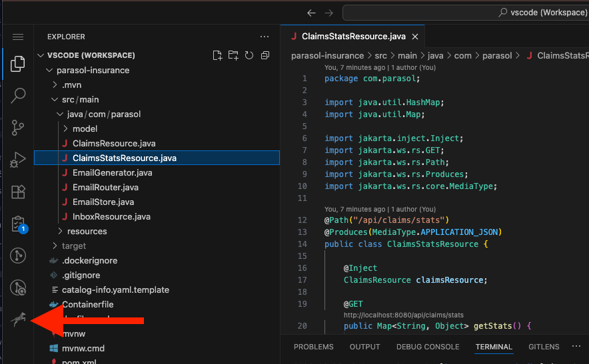The image size is (589, 364).
Task: Switch to the DEBUG CONSOLE tab
Action: pos(428,347)
